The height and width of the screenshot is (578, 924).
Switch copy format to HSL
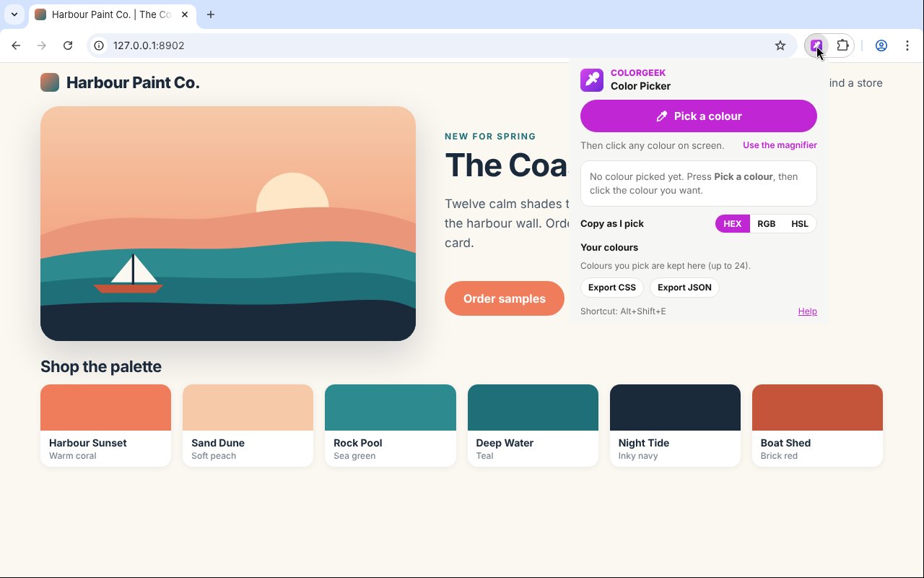pyautogui.click(x=800, y=224)
